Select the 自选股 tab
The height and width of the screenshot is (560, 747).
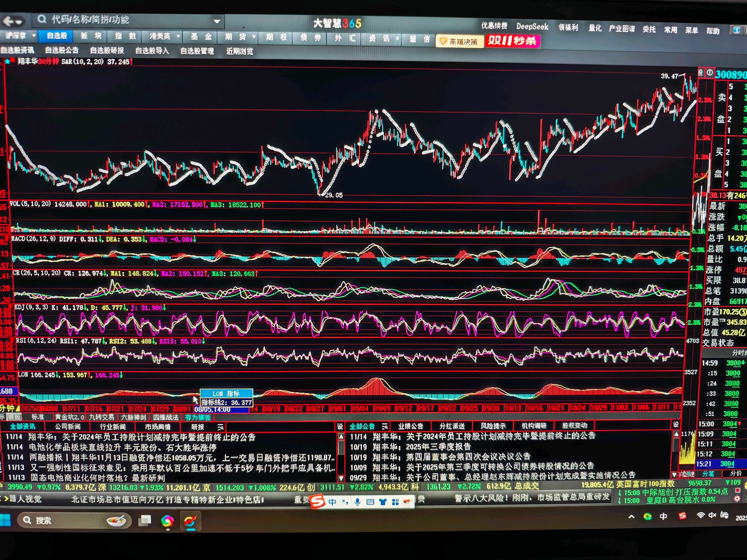coord(57,36)
